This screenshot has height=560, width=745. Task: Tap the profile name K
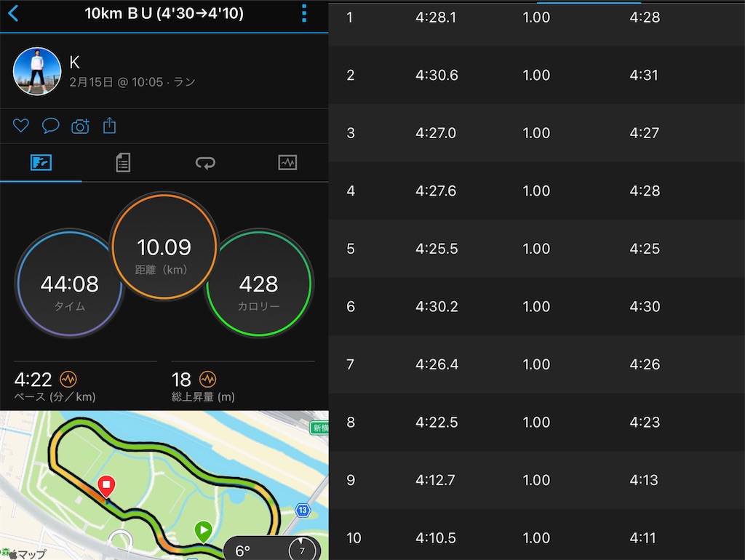point(74,63)
